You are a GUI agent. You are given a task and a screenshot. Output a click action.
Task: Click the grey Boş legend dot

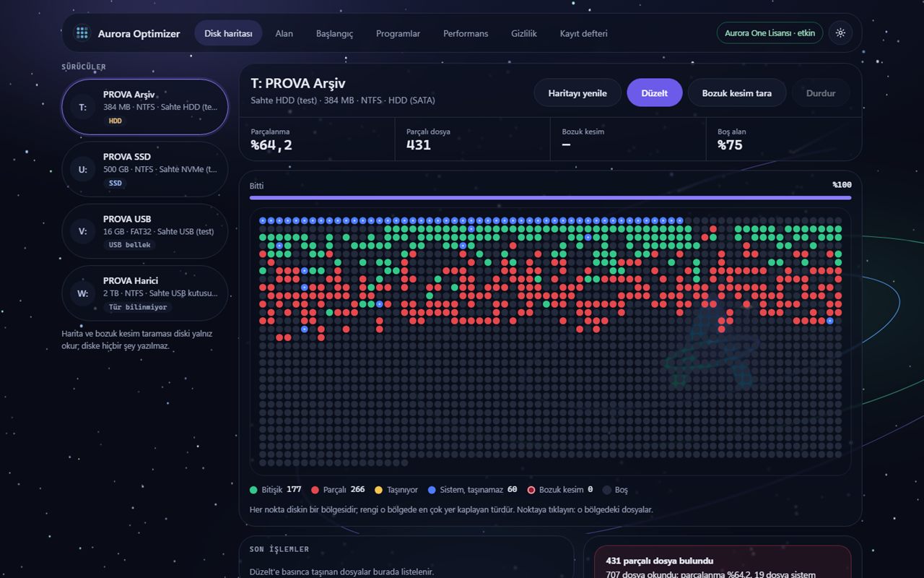[x=606, y=490]
